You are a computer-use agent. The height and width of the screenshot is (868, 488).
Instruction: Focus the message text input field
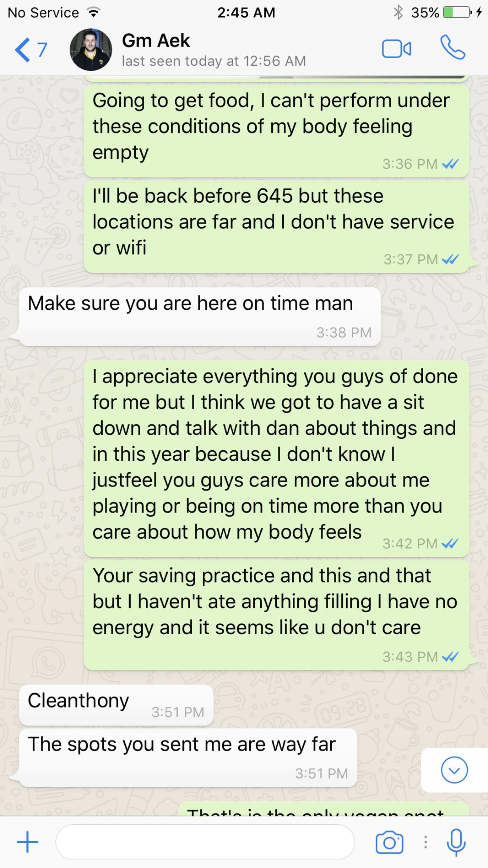(x=205, y=842)
